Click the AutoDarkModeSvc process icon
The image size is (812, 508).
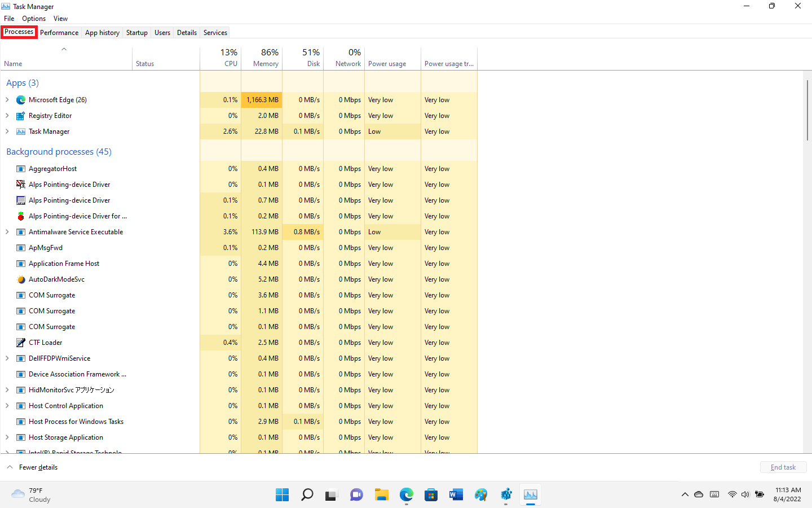[21, 279]
